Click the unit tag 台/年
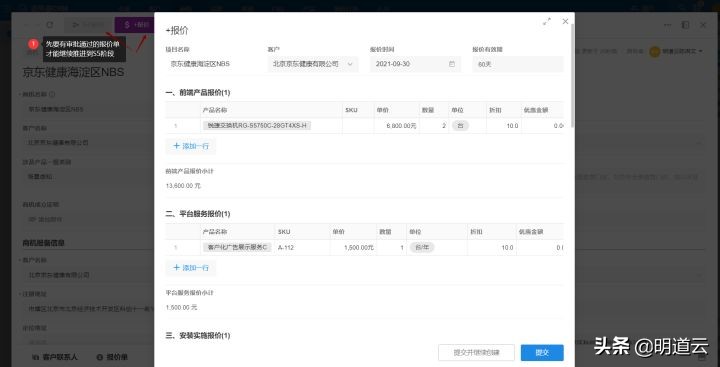 422,248
